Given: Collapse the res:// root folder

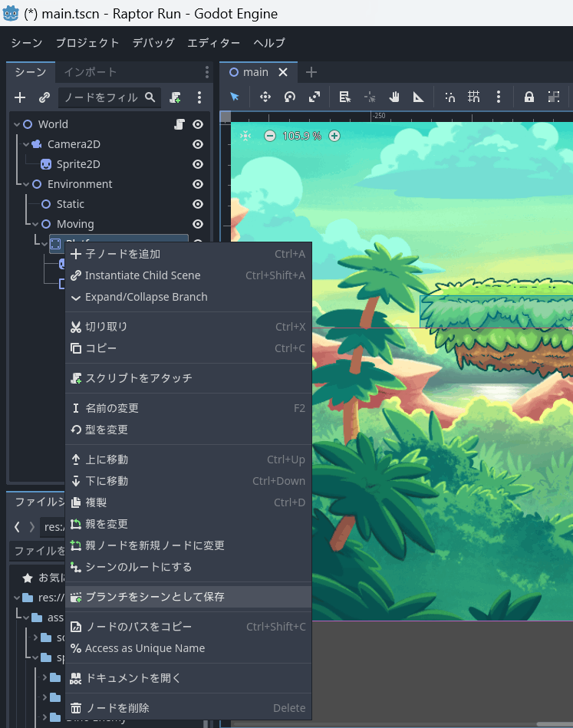Looking at the screenshot, I should [x=17, y=598].
